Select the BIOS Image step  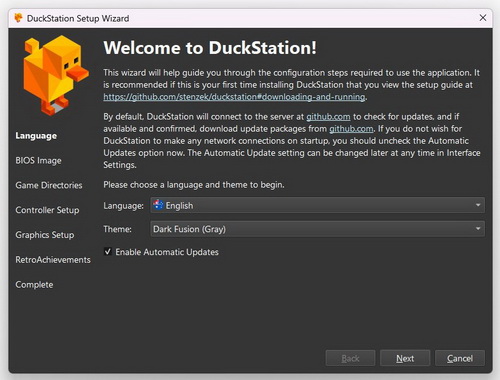tap(38, 160)
